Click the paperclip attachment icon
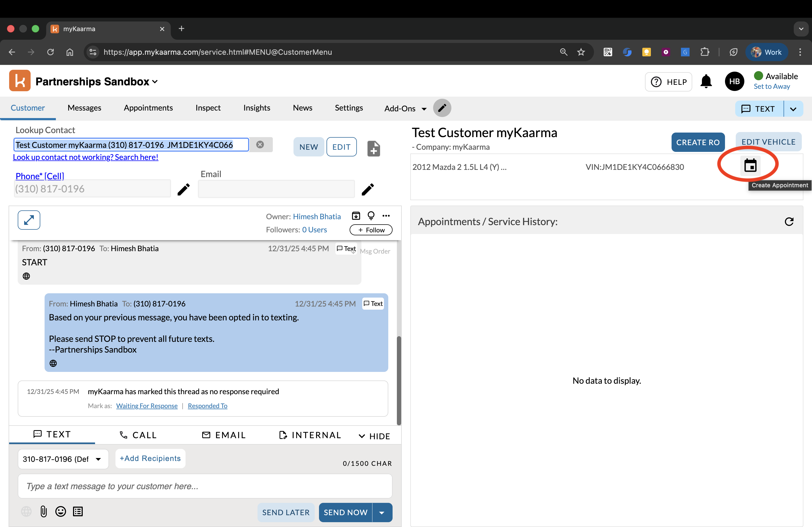This screenshot has height=527, width=812. tap(43, 511)
